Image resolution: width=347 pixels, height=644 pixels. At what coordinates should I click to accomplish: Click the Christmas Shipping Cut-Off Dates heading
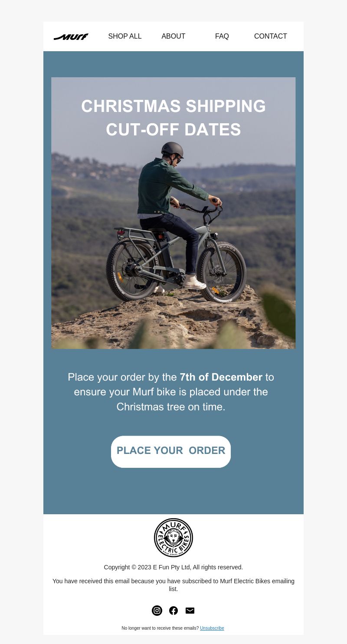tap(173, 118)
